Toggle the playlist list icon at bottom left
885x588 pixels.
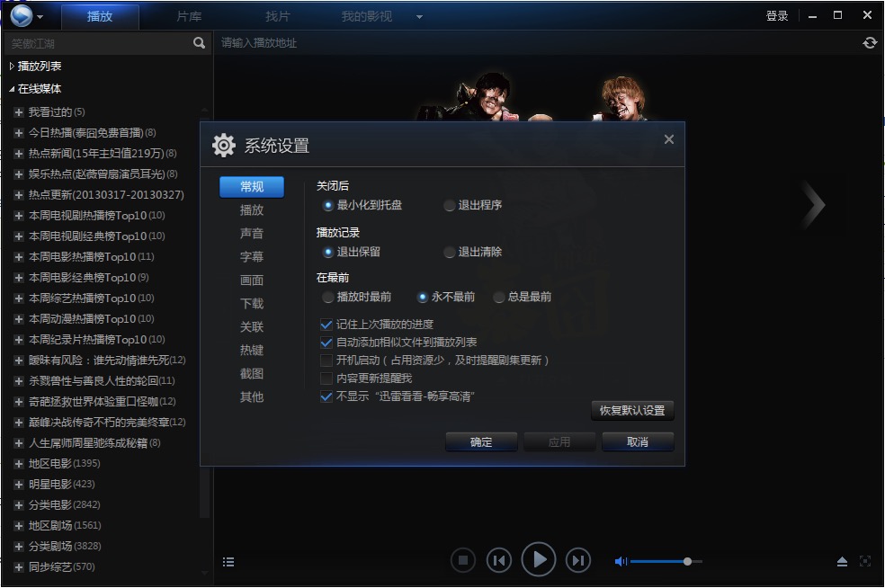point(228,562)
